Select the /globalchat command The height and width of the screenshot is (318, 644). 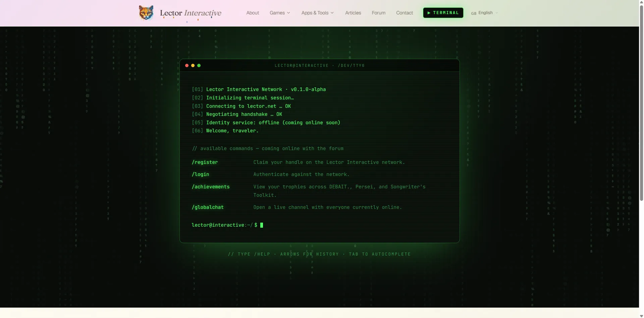(x=208, y=207)
